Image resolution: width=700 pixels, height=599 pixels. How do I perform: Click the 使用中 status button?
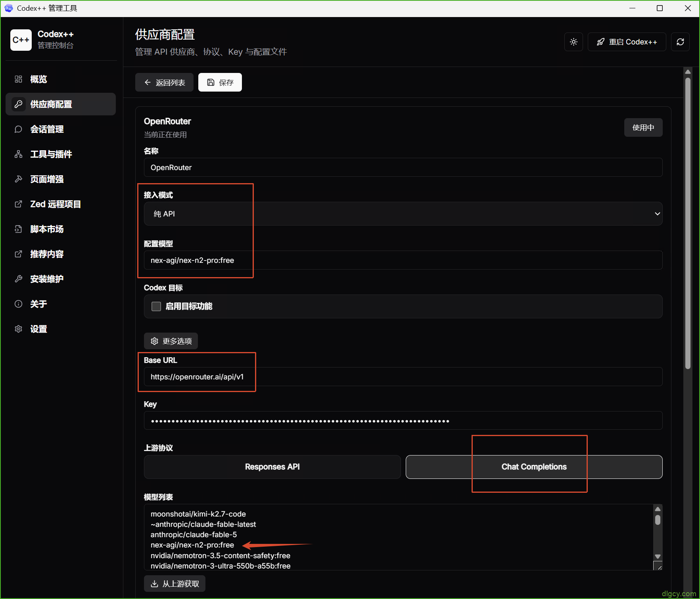[643, 128]
